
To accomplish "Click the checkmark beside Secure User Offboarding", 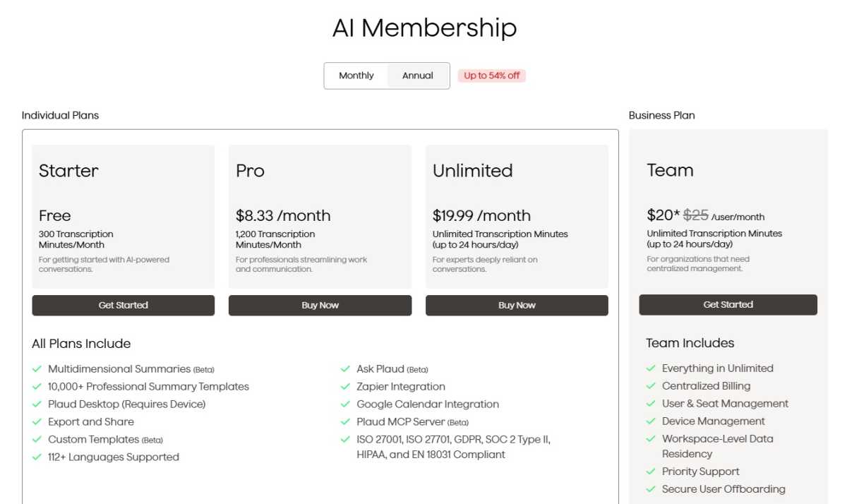I will tap(651, 488).
